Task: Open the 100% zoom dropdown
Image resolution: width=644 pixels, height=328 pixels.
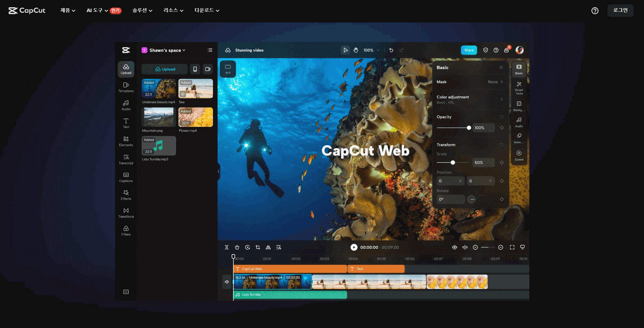Action: click(x=372, y=50)
